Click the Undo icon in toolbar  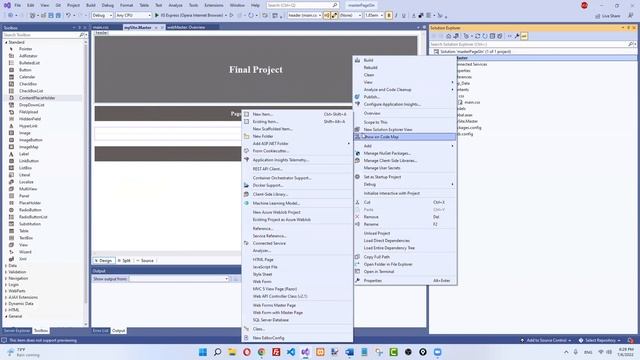(x=68, y=15)
